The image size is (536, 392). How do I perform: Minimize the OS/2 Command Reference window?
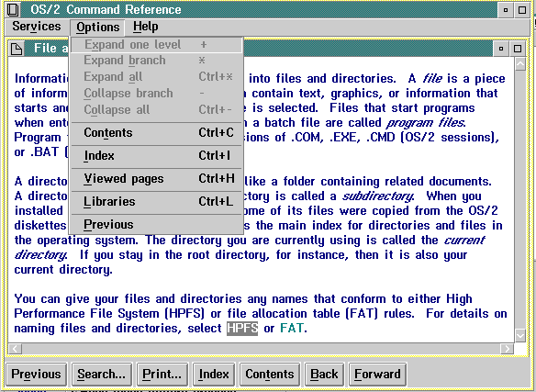(x=505, y=9)
